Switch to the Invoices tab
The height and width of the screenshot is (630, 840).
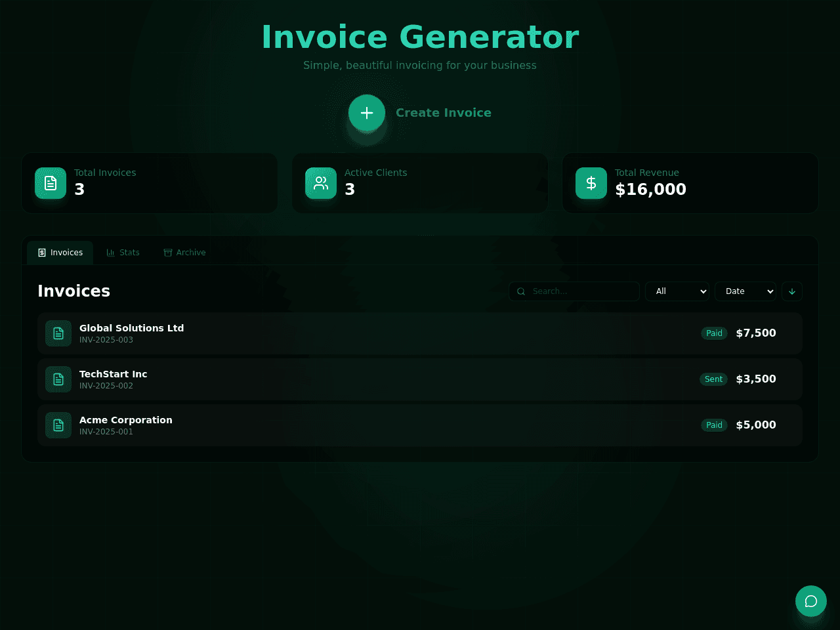(60, 253)
